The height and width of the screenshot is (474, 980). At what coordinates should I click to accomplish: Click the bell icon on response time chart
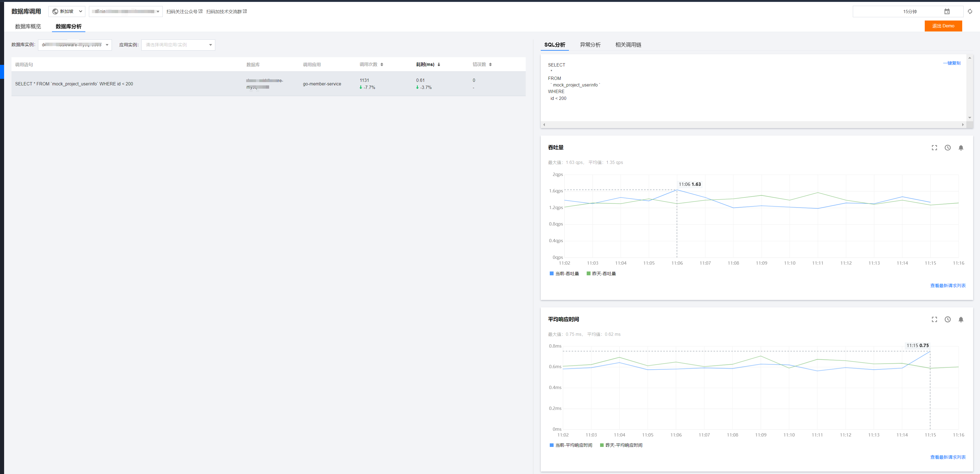pyautogui.click(x=961, y=319)
